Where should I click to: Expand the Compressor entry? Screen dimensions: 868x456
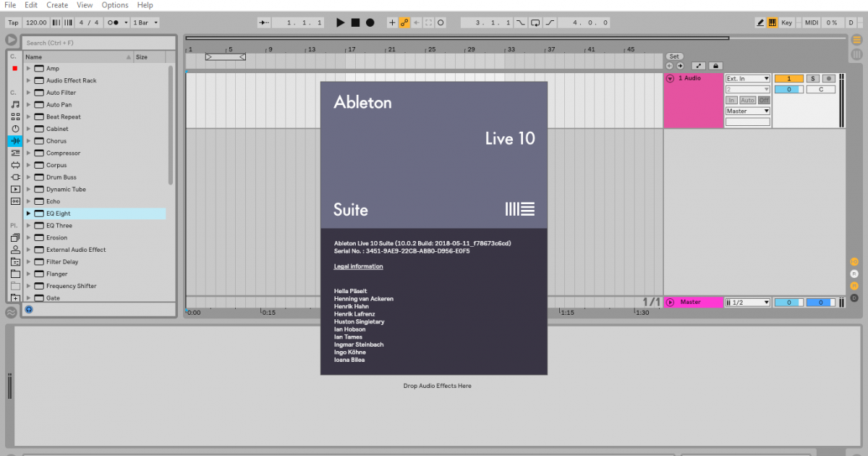(x=28, y=153)
